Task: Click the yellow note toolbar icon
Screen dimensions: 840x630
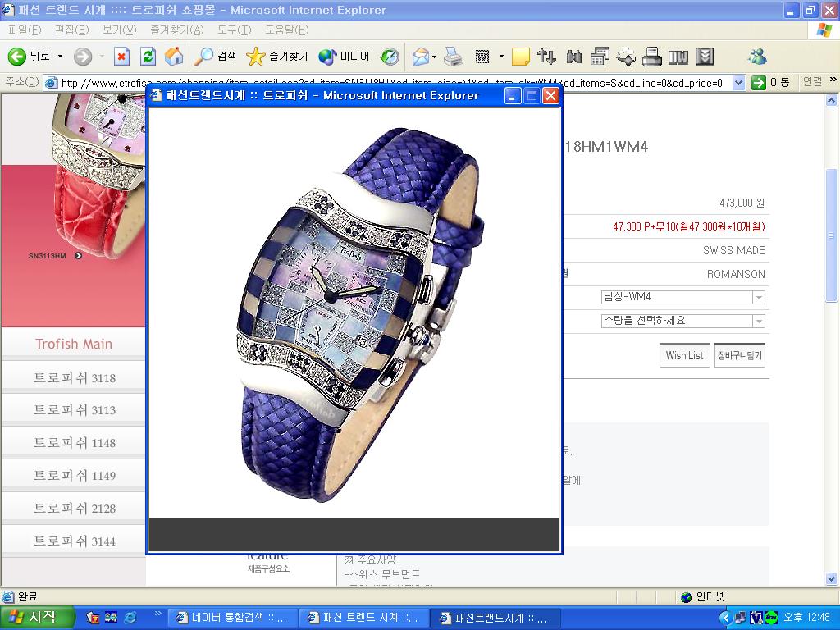Action: click(521, 57)
